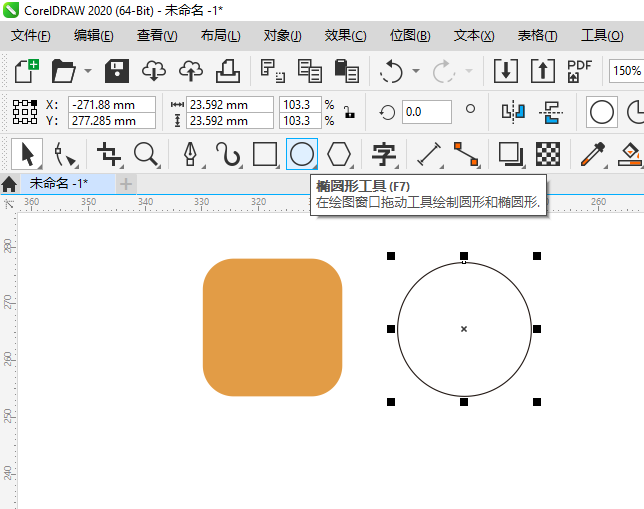Viewport: 644px width, 509px height.
Task: Expand the Undo history dropdown
Action: [x=416, y=71]
